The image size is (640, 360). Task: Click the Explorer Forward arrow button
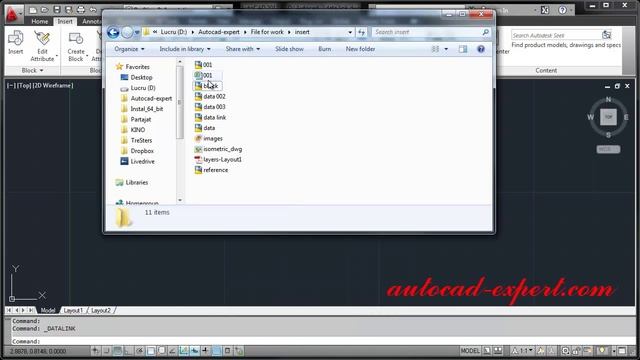pos(127,32)
